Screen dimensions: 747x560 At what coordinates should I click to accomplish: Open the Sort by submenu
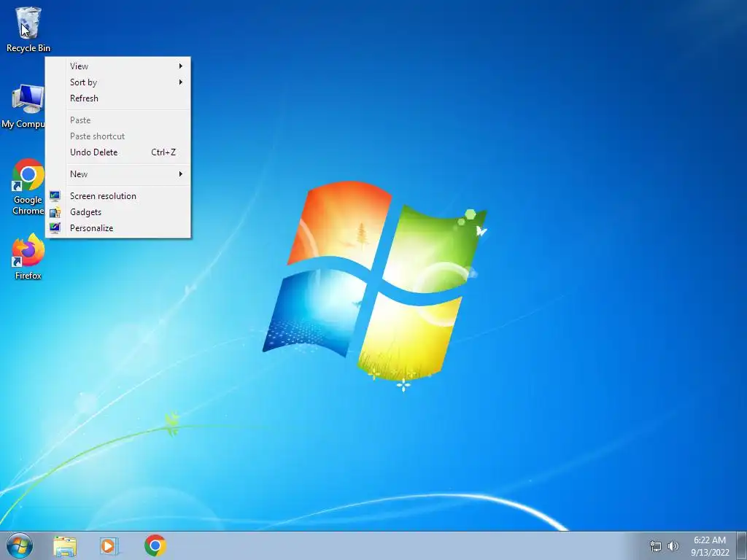pos(118,82)
